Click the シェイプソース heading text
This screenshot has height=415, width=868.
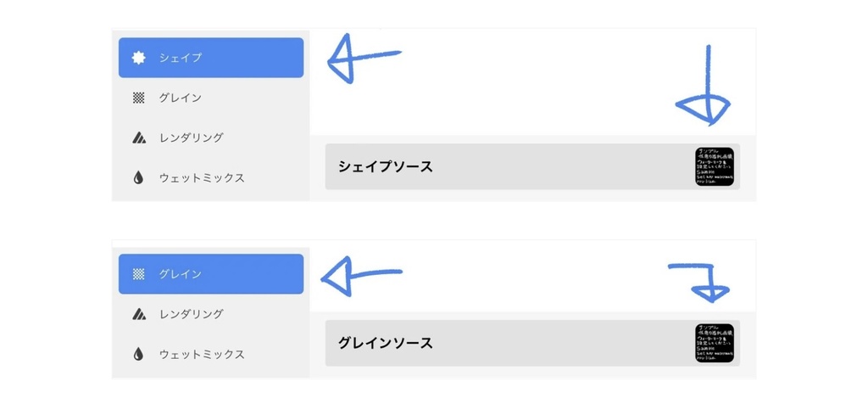386,166
